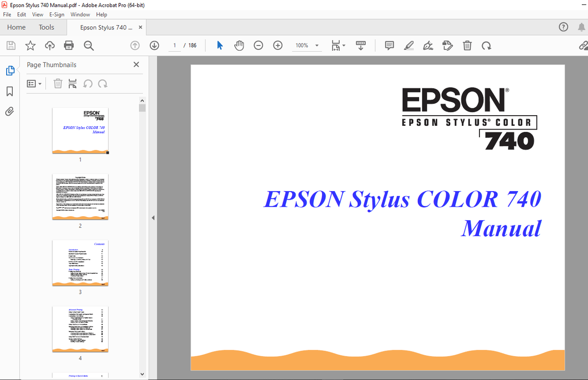Click the Help question mark button

[563, 27]
